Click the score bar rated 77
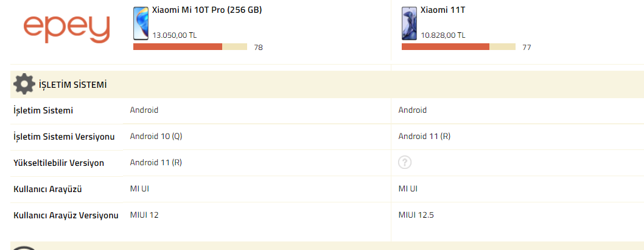 (x=458, y=47)
